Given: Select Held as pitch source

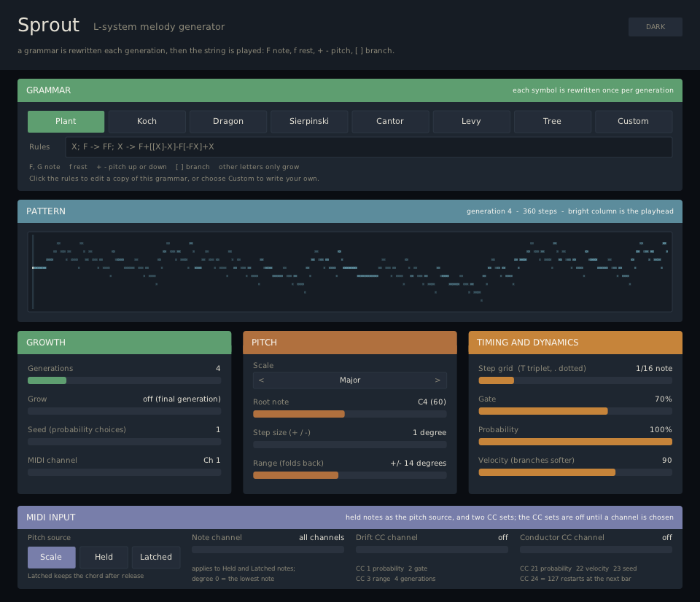Looking at the screenshot, I should [x=104, y=558].
